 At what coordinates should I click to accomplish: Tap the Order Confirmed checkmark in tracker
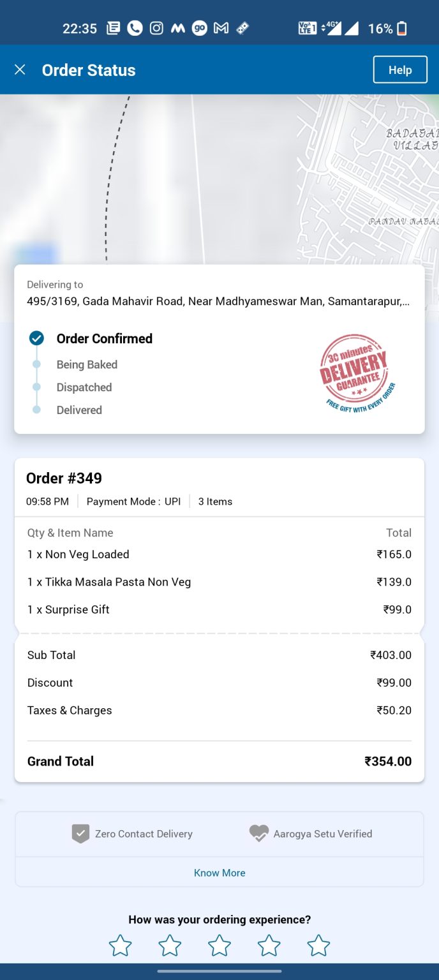pos(37,339)
